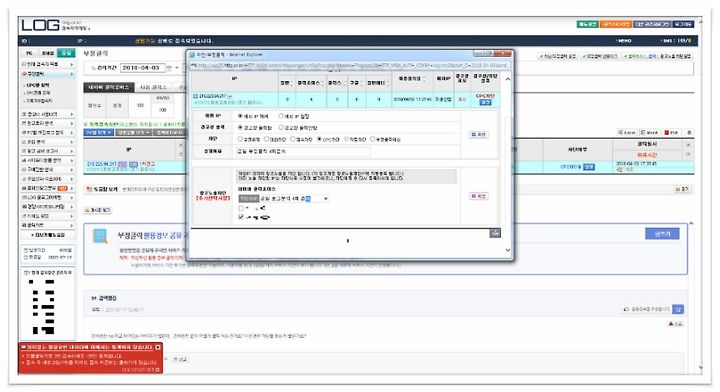Select the last radio in popup 차단 row

372,139
